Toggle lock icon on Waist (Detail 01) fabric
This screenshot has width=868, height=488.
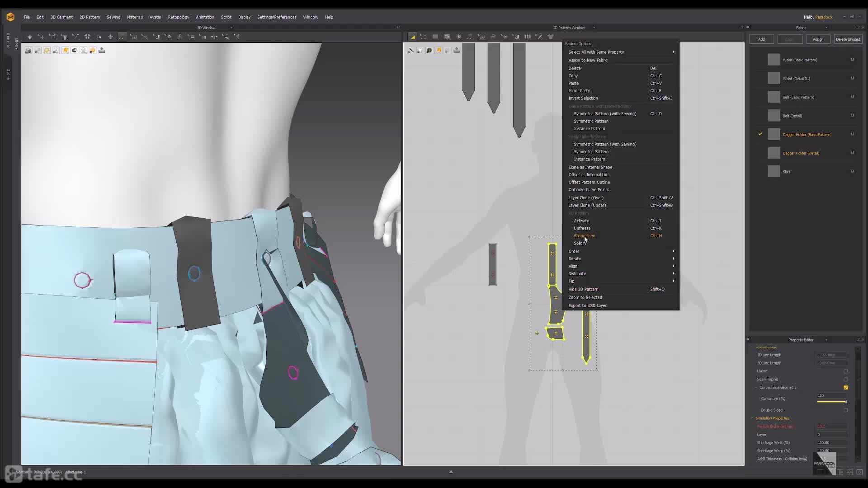pos(852,78)
